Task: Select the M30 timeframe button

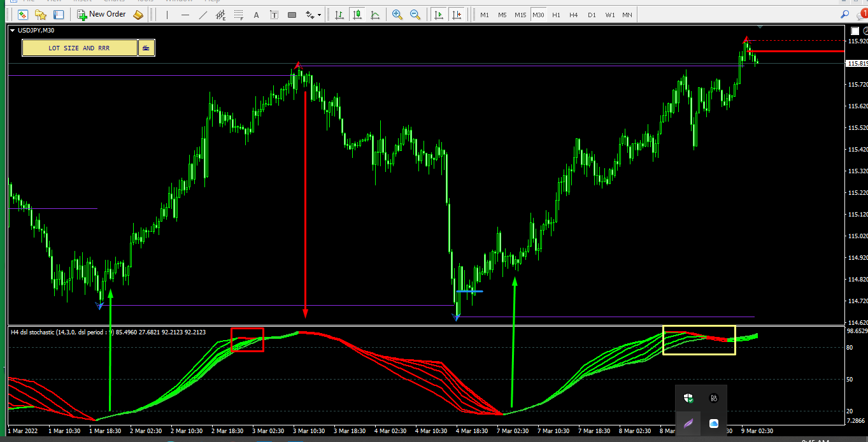Action: 539,15
